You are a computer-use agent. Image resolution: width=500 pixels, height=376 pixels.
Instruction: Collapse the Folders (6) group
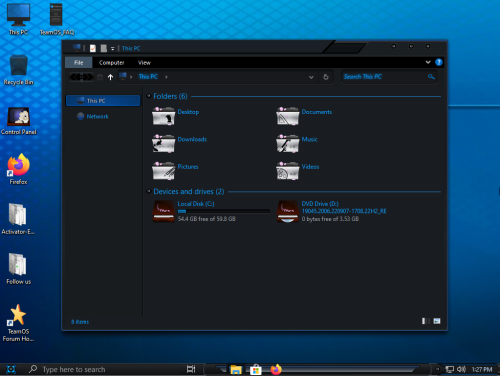(149, 96)
